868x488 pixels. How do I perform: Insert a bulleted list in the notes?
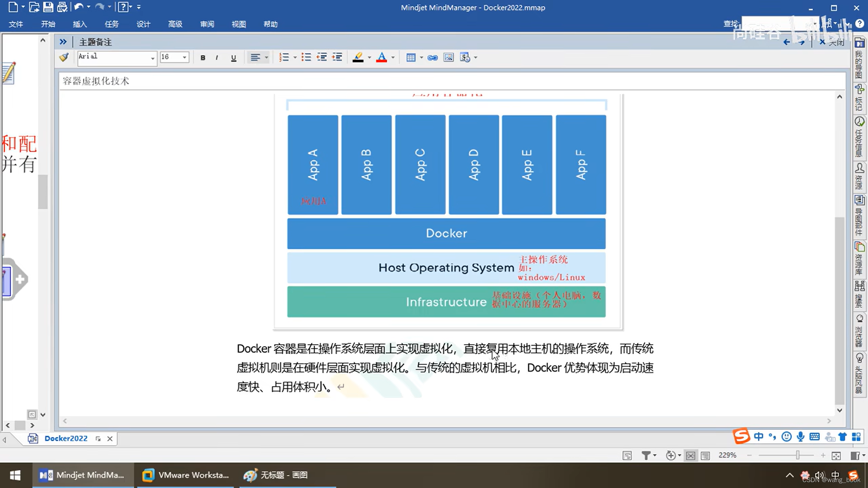click(x=306, y=57)
